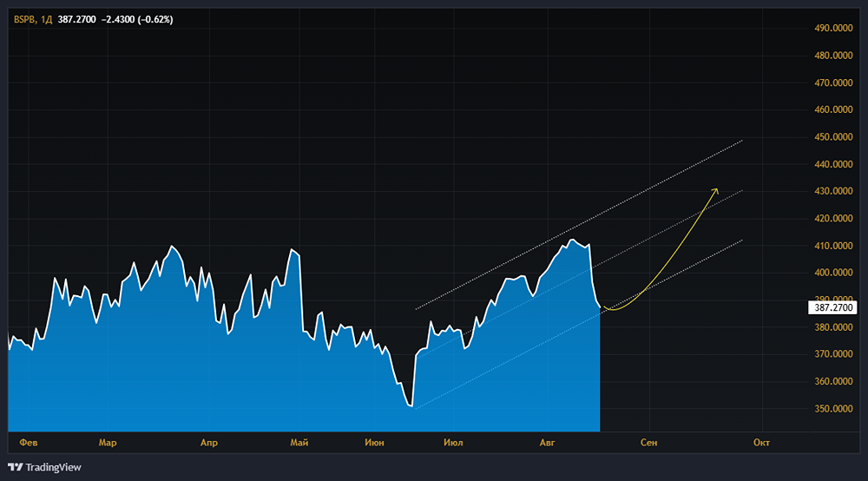This screenshot has width=868, height=481.
Task: Click the Мар month label
Action: point(108,443)
